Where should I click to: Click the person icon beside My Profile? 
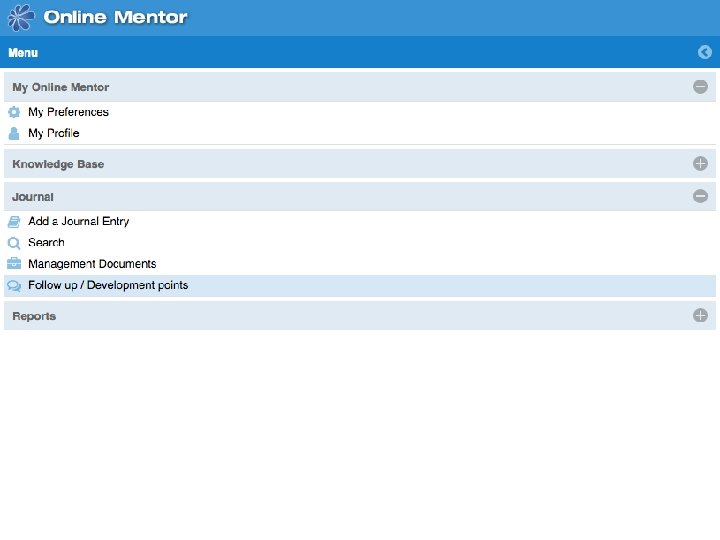click(x=14, y=133)
